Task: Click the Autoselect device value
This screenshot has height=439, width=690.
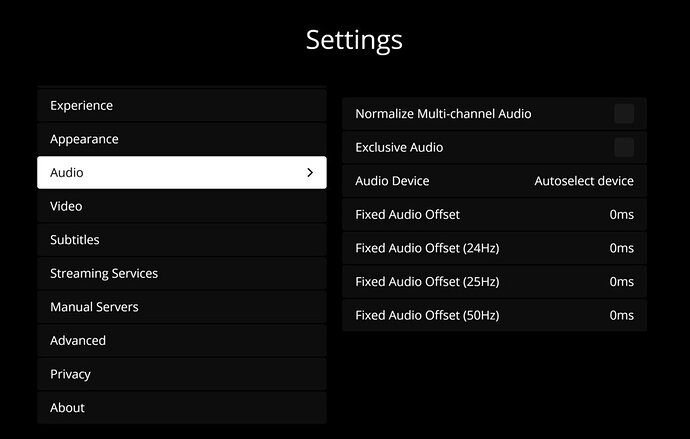Action: pos(584,181)
